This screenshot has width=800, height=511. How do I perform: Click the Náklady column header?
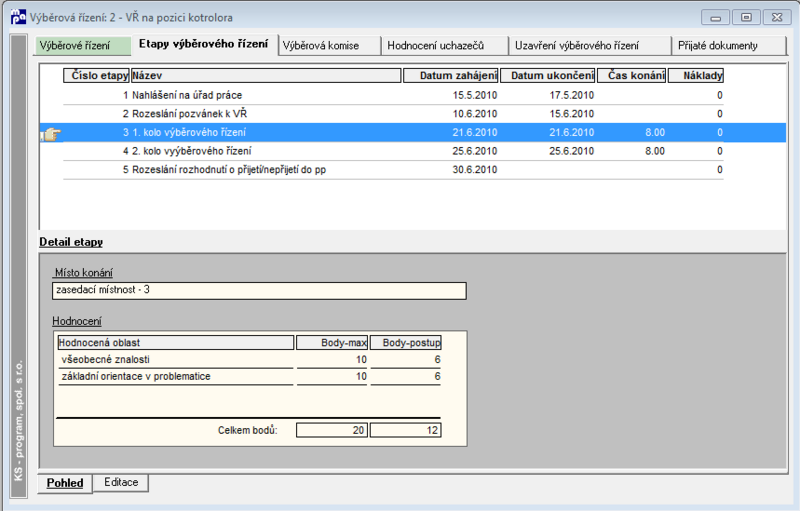click(x=696, y=75)
